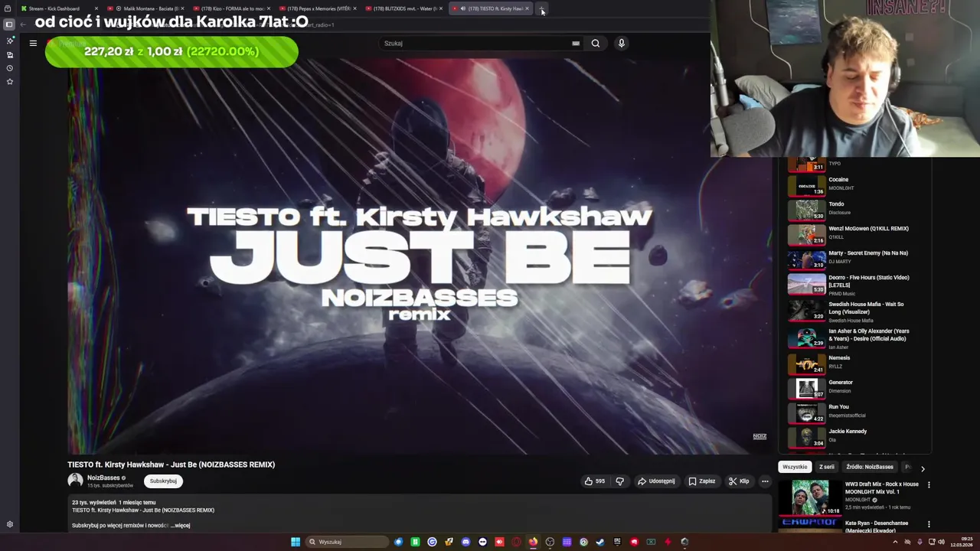Switch to BLITZKIDS mvt. - Water tab
The height and width of the screenshot is (551, 980).
click(x=403, y=8)
